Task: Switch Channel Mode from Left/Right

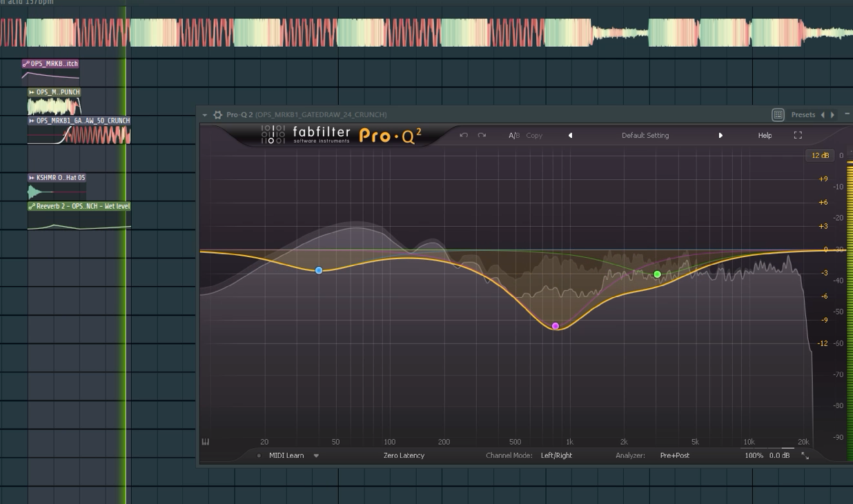Action: (556, 455)
